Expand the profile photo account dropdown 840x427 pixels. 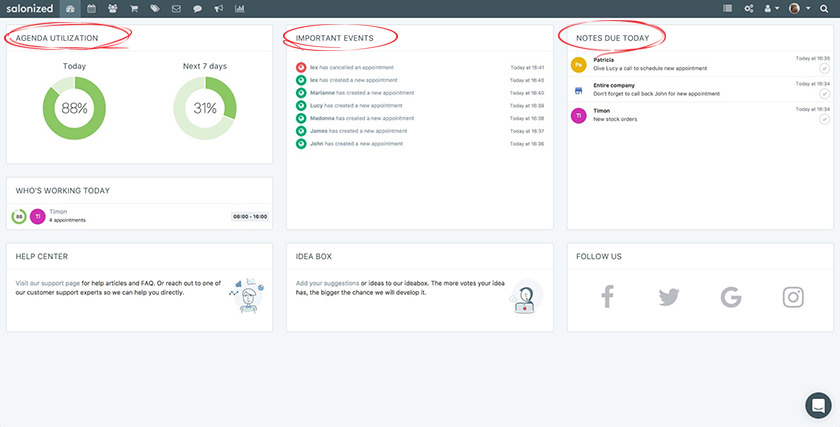click(800, 9)
